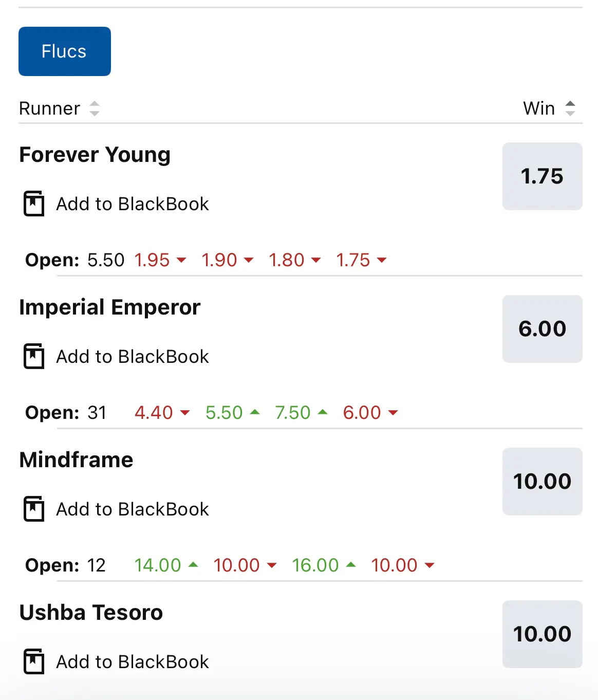Click the BlackBook icon for Forever Young

pos(34,204)
